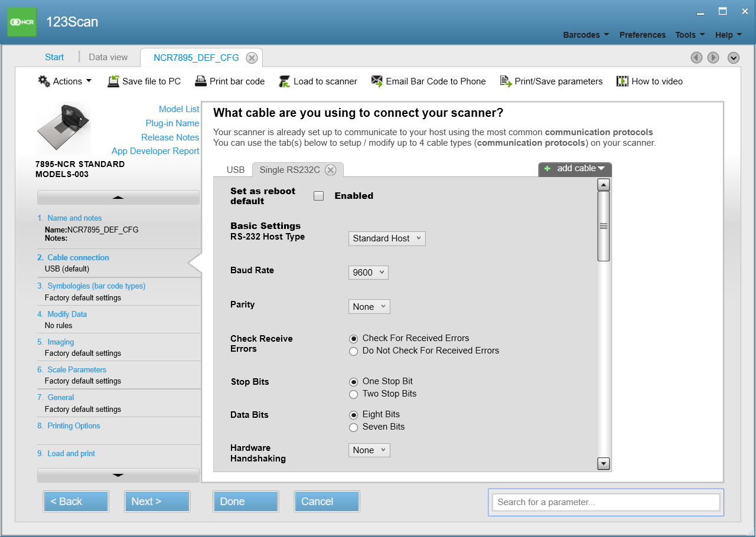Enable the Set as reboot default checkbox
Image resolution: width=756 pixels, height=537 pixels.
pyautogui.click(x=319, y=196)
